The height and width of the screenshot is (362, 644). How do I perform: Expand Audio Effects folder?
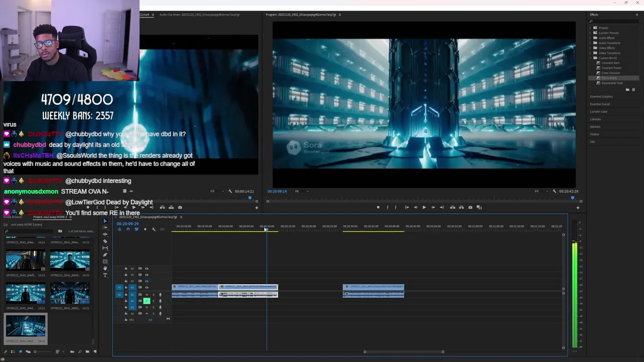[x=590, y=38]
